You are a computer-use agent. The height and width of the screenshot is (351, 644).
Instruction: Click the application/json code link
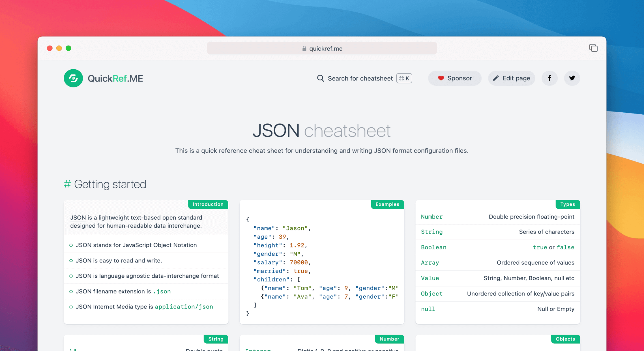click(x=184, y=307)
